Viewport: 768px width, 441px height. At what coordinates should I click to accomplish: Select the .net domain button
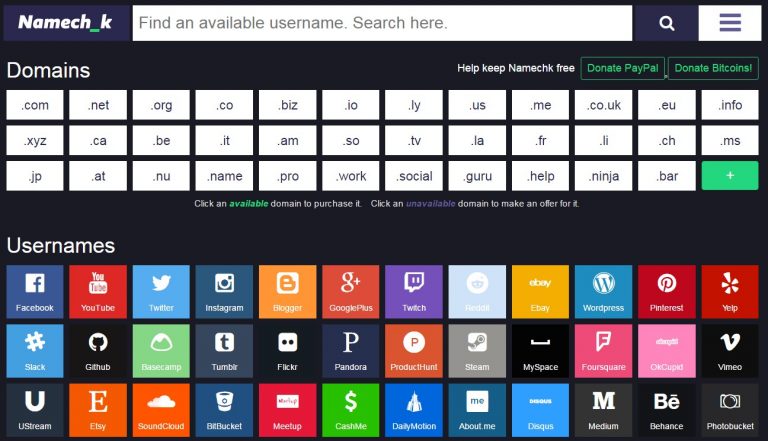click(x=98, y=105)
